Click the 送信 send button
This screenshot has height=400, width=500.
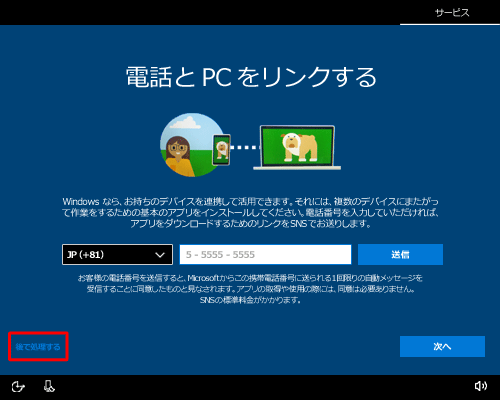(x=400, y=255)
